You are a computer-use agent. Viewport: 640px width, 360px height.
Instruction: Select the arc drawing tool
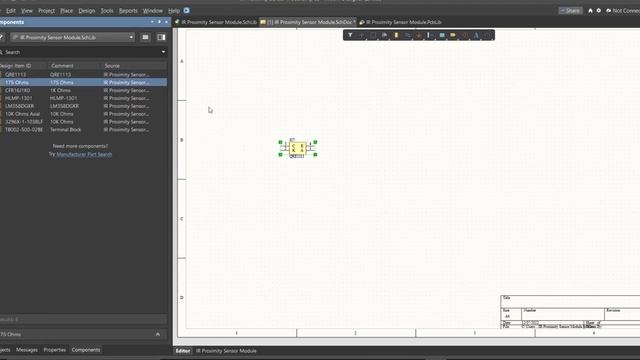click(x=487, y=36)
